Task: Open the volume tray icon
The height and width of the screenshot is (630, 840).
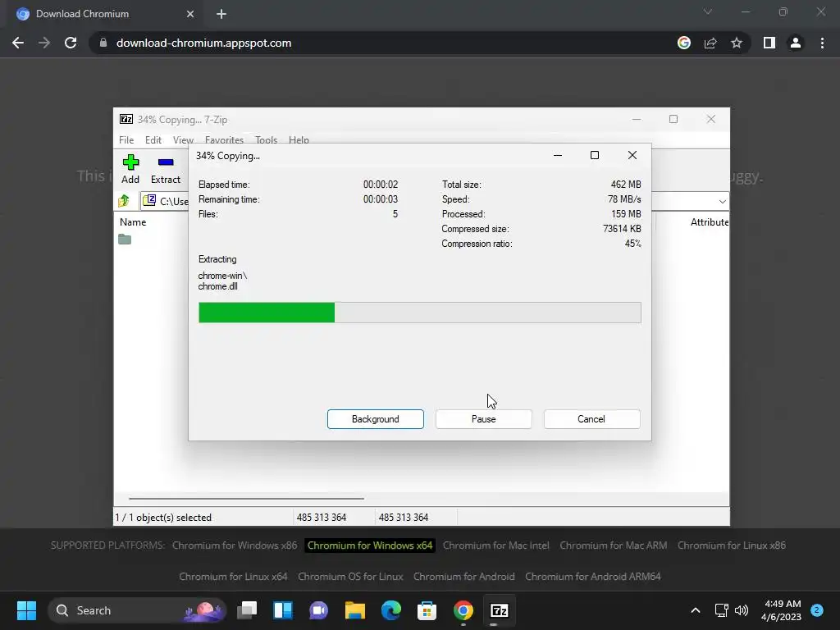Action: pos(742,610)
